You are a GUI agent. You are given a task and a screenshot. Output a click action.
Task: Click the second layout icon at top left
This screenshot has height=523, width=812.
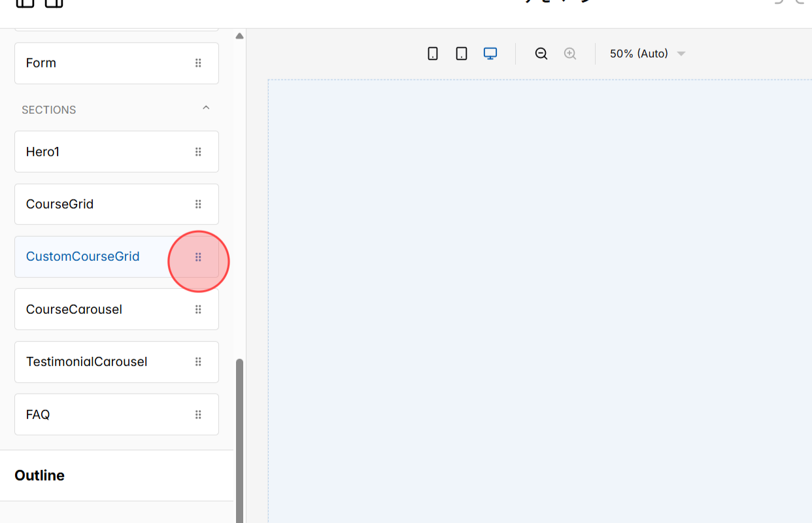point(54,3)
